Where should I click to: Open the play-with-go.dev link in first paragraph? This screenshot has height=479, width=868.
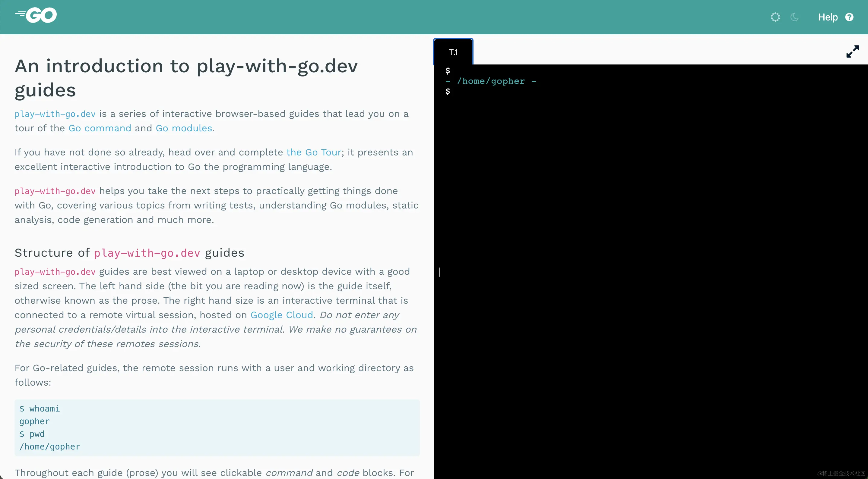coord(55,114)
